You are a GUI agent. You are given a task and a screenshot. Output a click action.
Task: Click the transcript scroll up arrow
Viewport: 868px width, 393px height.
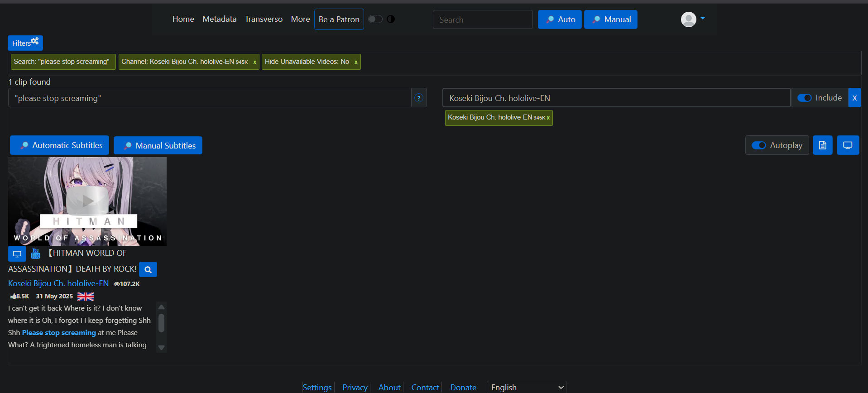tap(161, 307)
